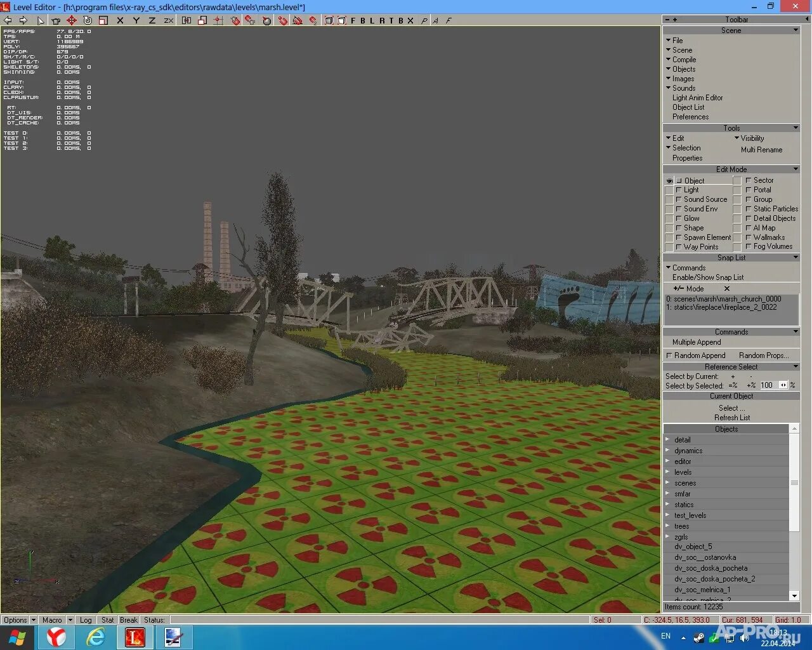The image size is (812, 650).
Task: Expand the statics folder in Objects tree
Action: (x=667, y=504)
